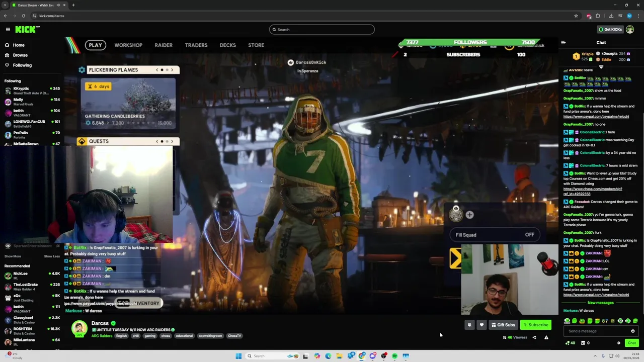Click the Xrispie top gifter entry
Viewport: 644px width, 362px height.
click(584, 56)
